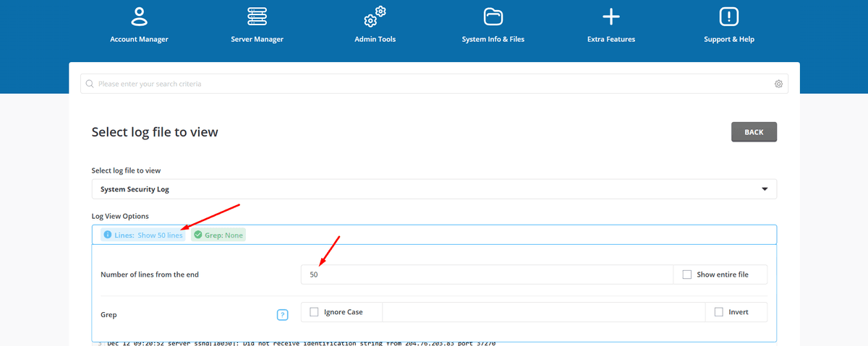868x346 pixels.
Task: Select the Grep: None tag
Action: coord(218,235)
